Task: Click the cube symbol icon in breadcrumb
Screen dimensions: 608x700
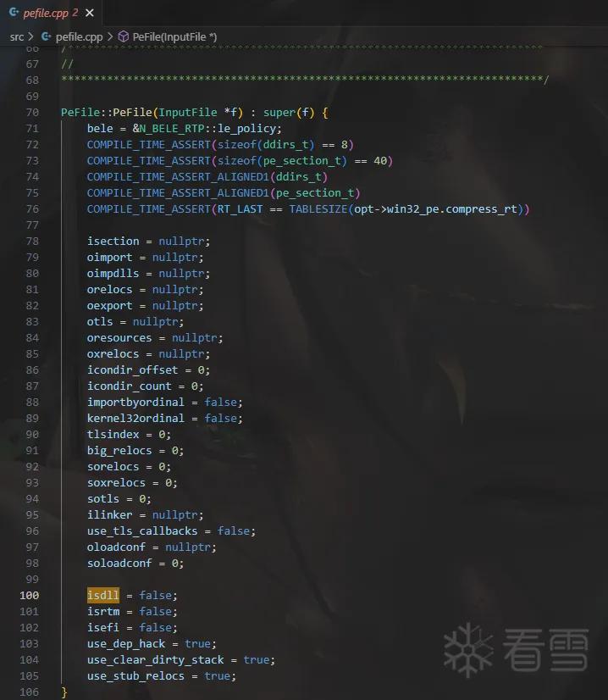Action: coord(123,36)
